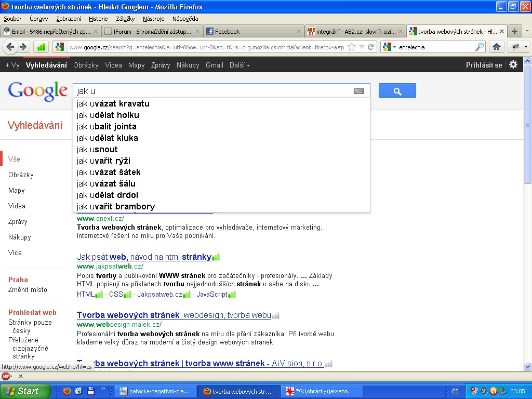Click the blue Google search button

click(397, 91)
